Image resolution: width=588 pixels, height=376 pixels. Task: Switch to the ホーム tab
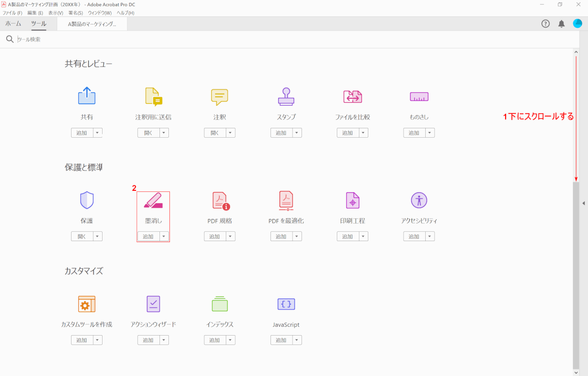13,23
